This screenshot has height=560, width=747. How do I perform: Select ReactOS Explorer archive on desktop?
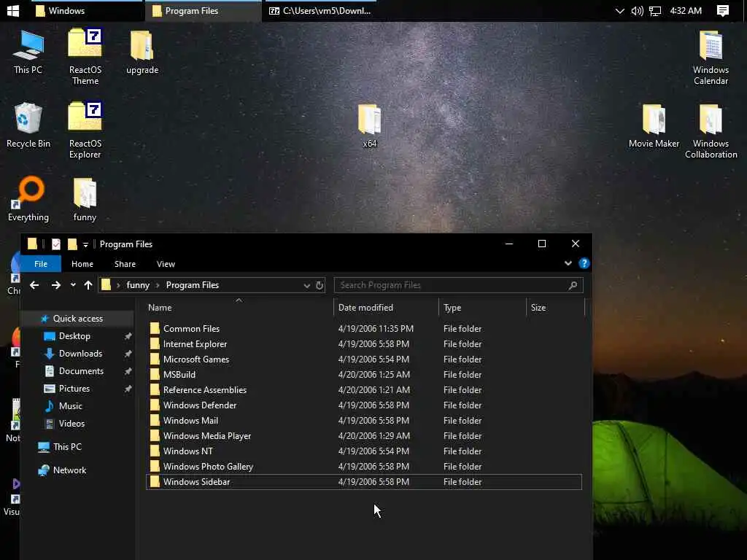(85, 130)
